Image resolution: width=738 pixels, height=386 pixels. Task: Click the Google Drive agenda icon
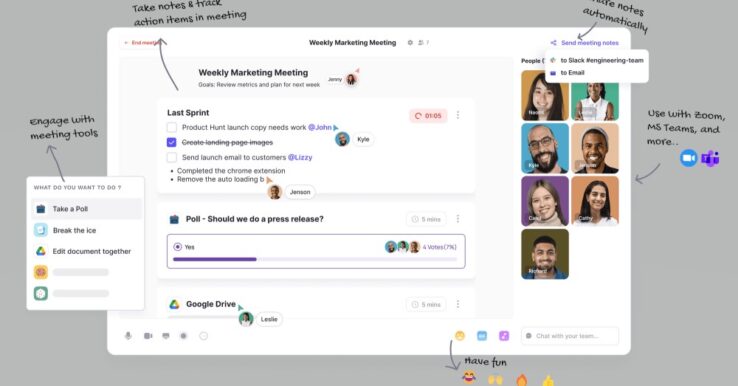click(174, 304)
